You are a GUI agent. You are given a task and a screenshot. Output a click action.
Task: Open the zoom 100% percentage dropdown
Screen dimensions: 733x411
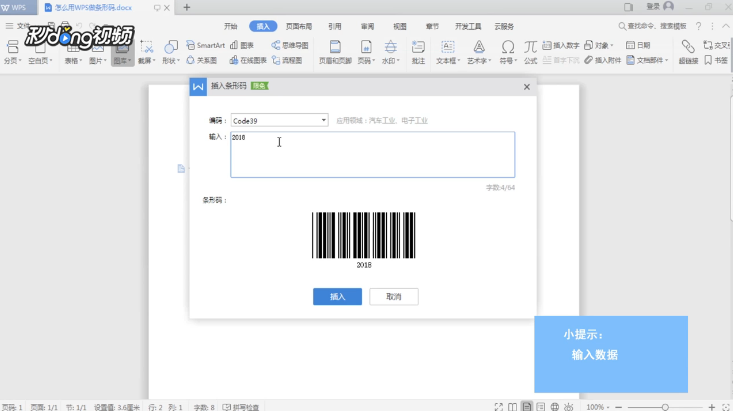click(597, 407)
